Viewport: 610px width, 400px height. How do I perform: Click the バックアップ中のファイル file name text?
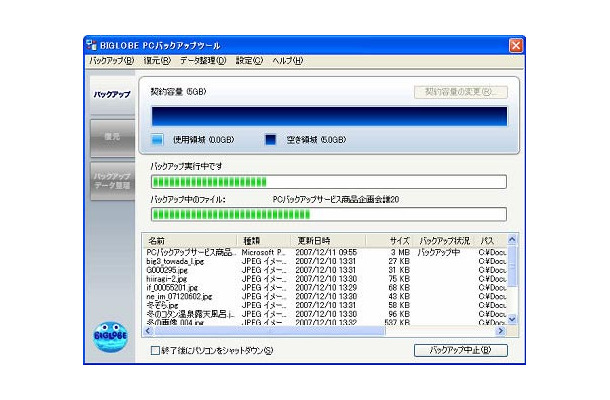point(336,200)
